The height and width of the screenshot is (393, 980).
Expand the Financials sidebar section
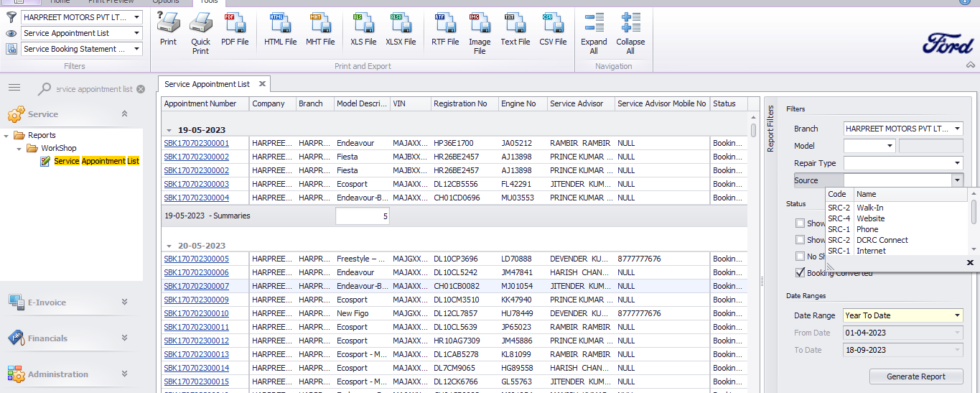pos(124,338)
